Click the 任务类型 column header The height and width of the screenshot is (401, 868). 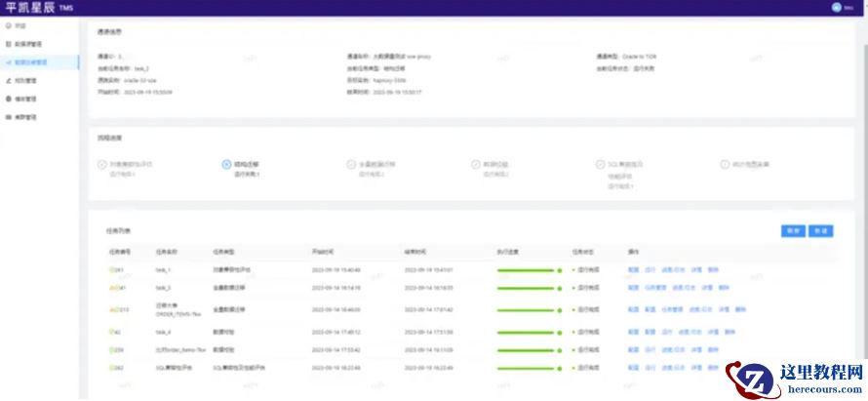coord(223,252)
